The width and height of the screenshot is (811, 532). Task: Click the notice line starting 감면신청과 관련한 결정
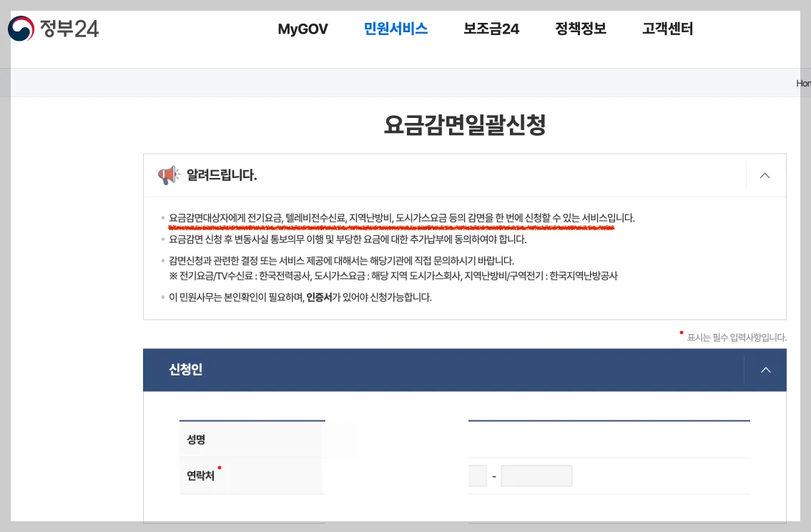click(x=341, y=260)
